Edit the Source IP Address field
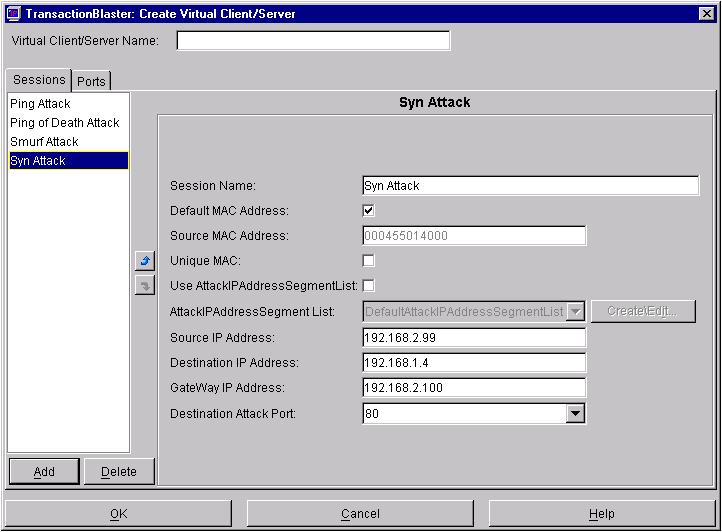 [x=474, y=338]
